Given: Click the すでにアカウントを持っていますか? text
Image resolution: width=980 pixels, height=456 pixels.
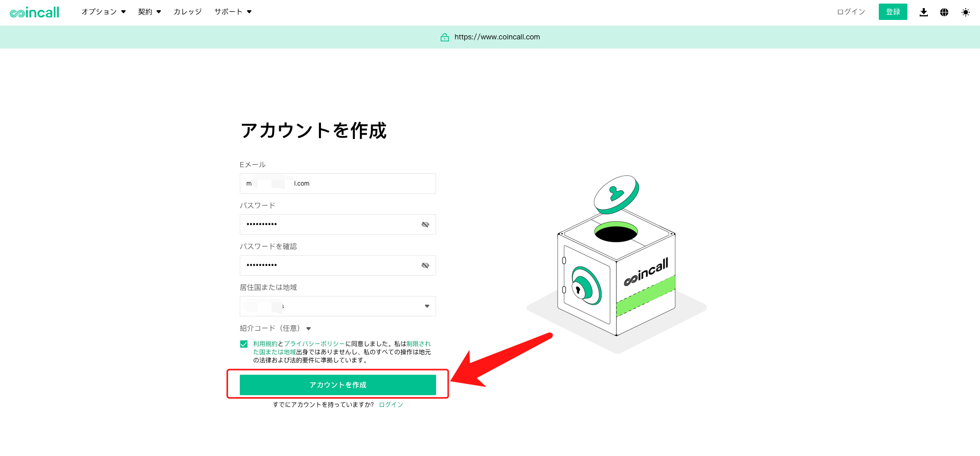Looking at the screenshot, I should tap(323, 405).
